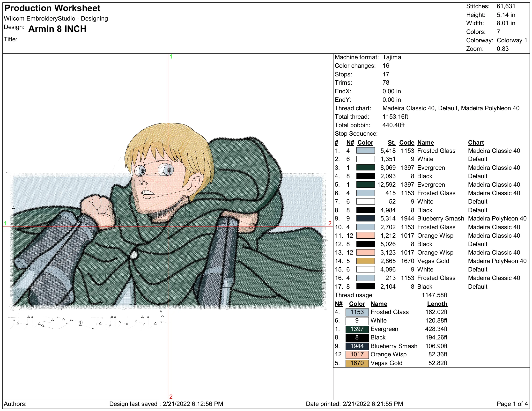Click the St. column header

[x=392, y=143]
